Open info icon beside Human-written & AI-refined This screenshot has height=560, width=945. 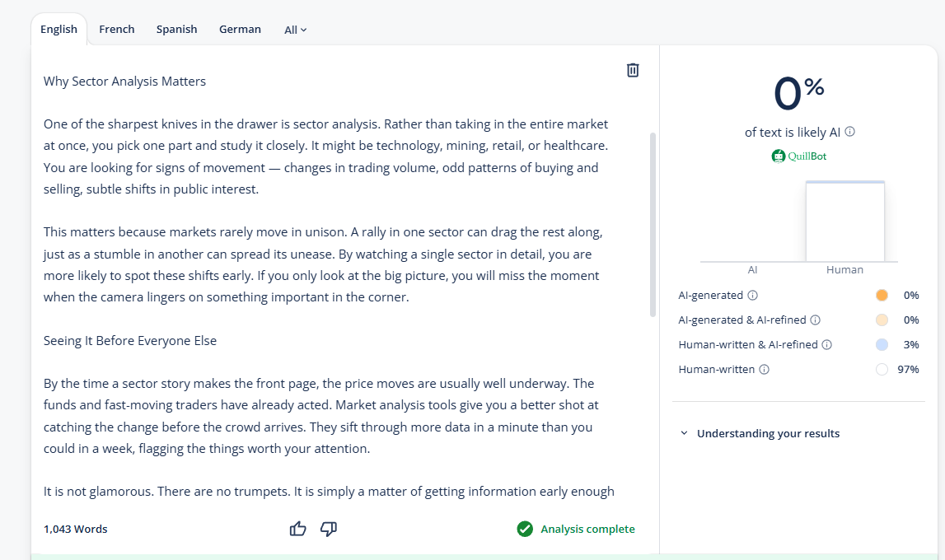pyautogui.click(x=827, y=344)
